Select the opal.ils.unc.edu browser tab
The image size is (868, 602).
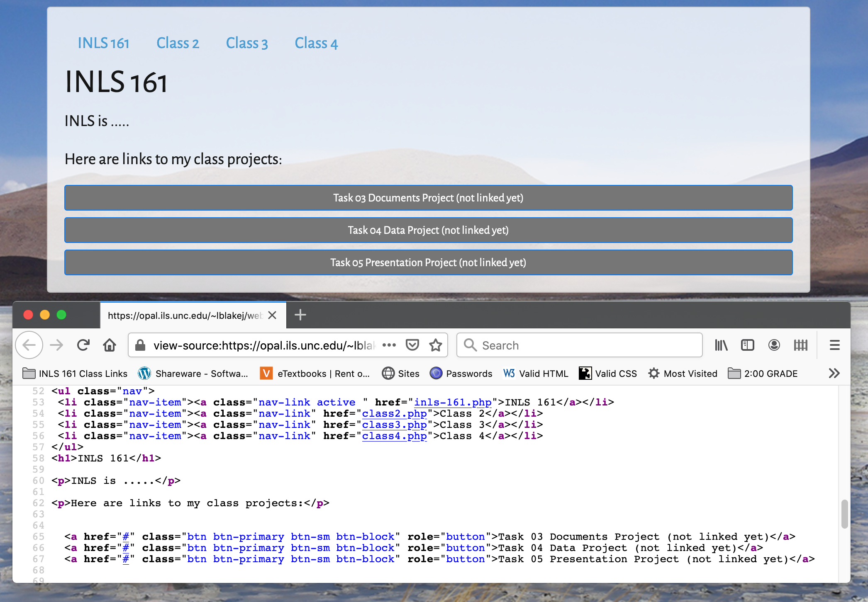(193, 315)
